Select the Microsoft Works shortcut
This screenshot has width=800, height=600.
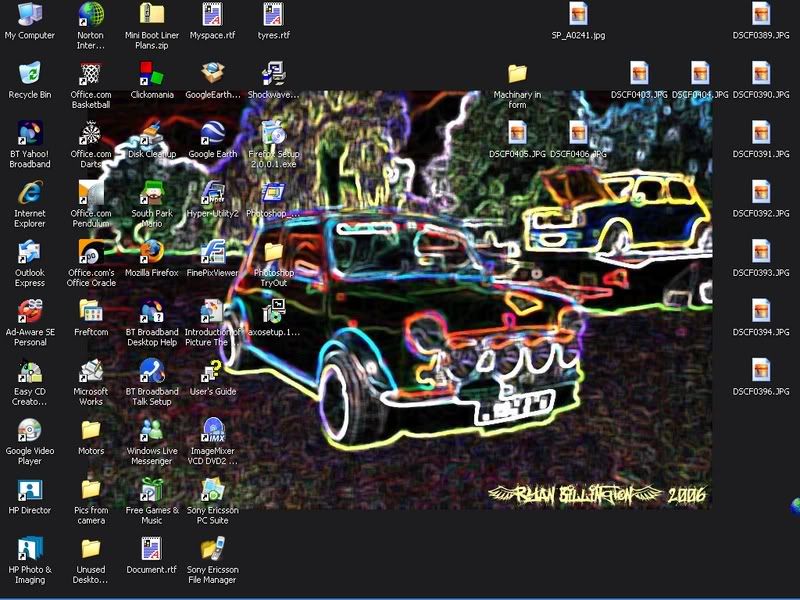point(91,371)
